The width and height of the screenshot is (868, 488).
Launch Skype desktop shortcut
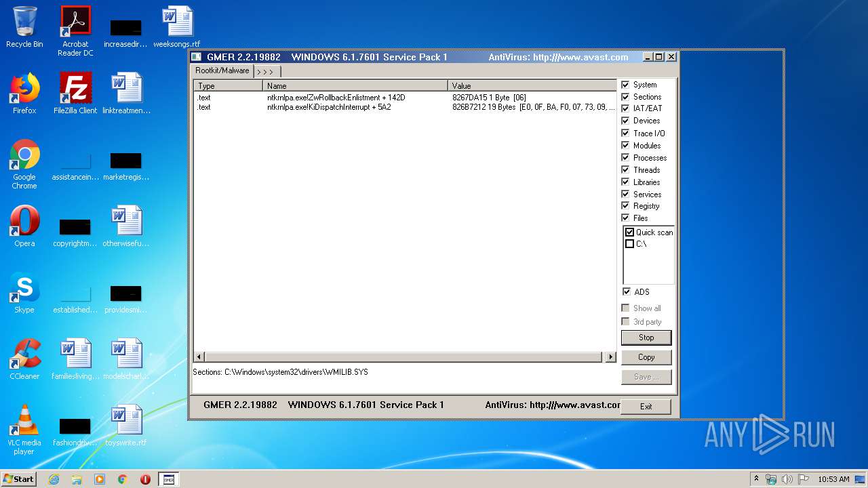[x=24, y=293]
